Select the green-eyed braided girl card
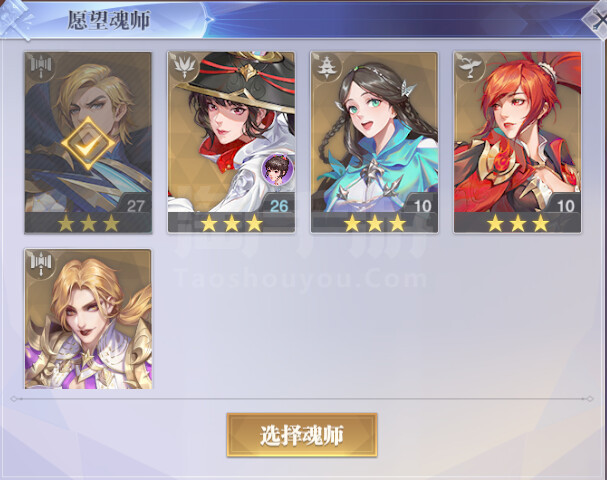 tap(374, 142)
